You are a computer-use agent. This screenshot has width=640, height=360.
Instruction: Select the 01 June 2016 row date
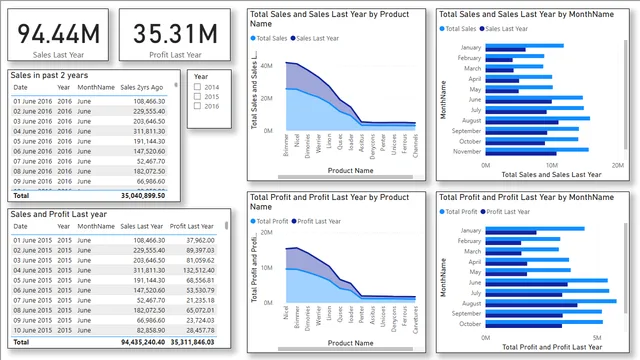point(33,101)
